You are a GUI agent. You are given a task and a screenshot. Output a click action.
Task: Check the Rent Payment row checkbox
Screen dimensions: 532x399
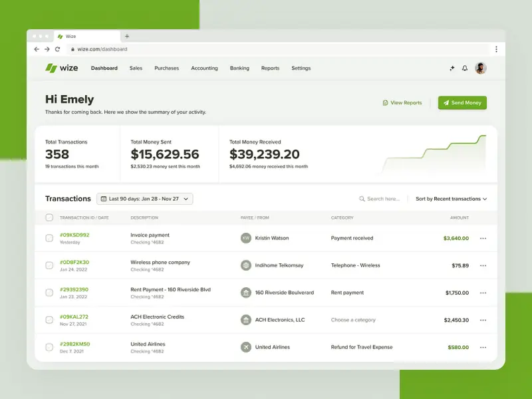pos(49,293)
